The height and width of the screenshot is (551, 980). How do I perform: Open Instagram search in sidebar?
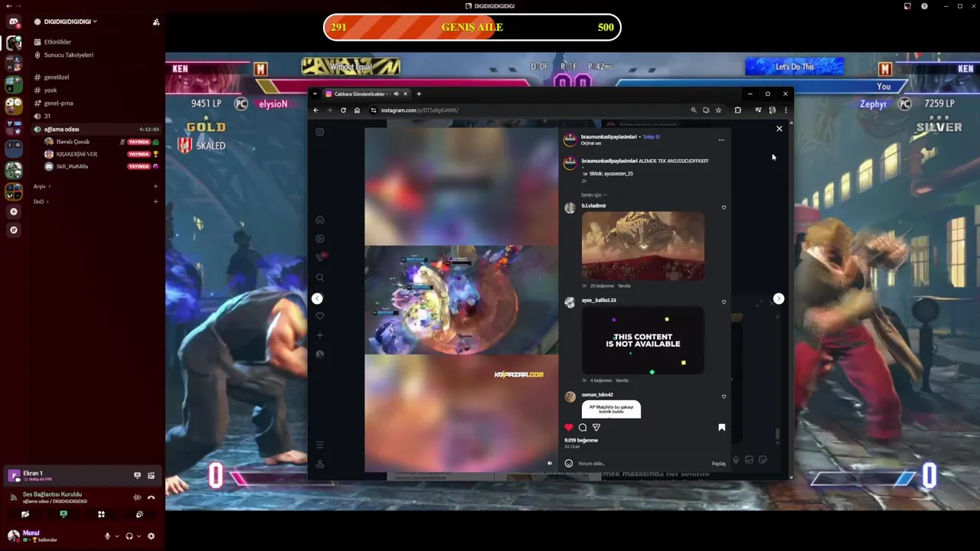click(x=320, y=277)
